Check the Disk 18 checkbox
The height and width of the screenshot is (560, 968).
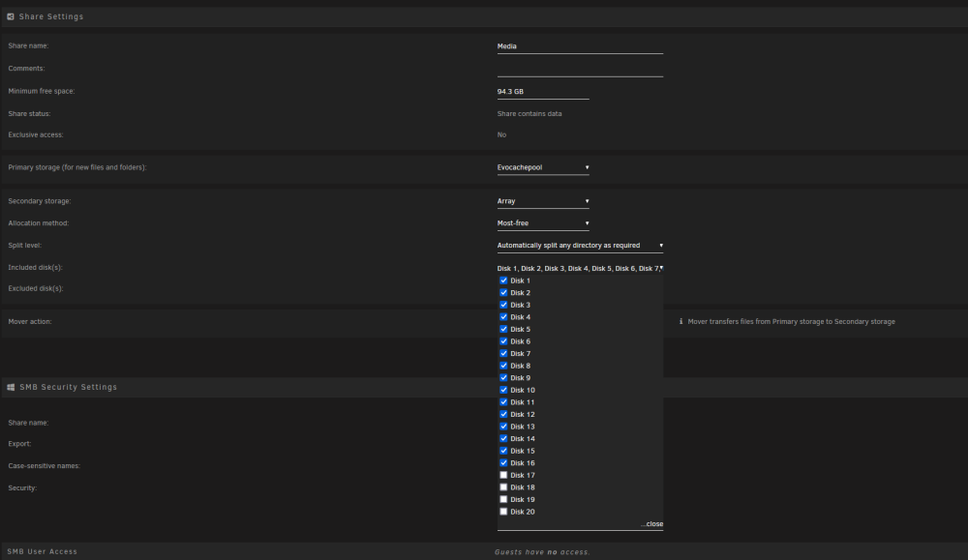pyautogui.click(x=503, y=487)
